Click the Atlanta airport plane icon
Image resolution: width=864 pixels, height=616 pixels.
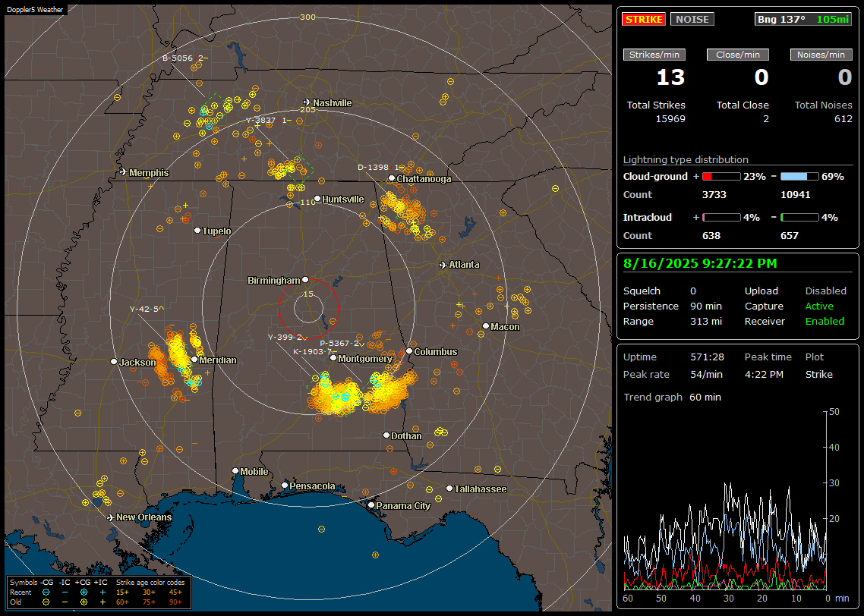[443, 265]
